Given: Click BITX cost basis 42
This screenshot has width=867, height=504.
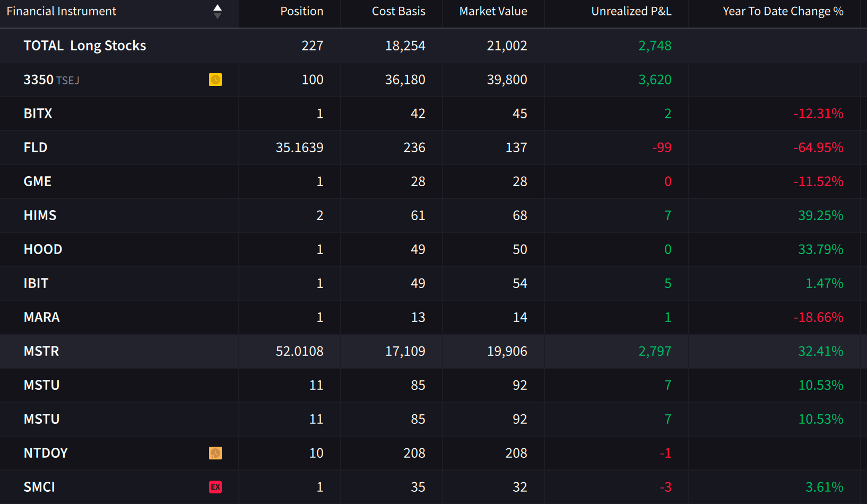Looking at the screenshot, I should coord(418,114).
